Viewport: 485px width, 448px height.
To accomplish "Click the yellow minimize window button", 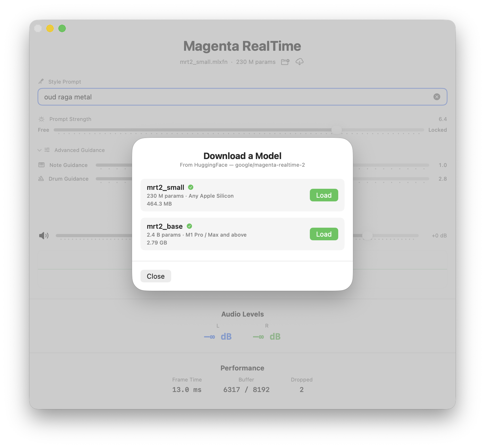I will pos(50,28).
